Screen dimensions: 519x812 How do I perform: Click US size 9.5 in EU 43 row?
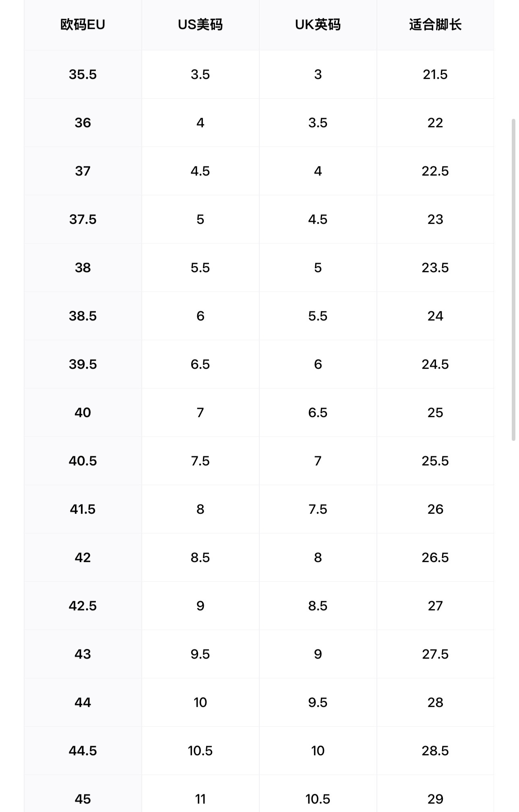200,654
